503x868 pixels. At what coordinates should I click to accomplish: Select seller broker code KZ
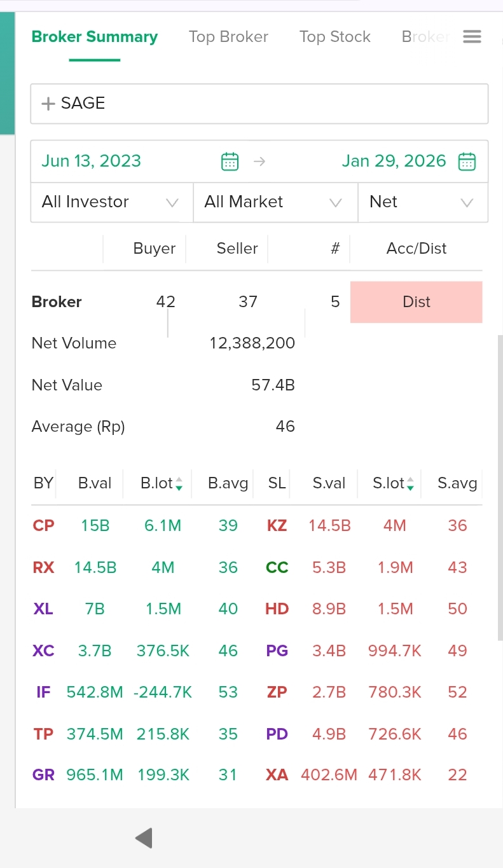277,526
